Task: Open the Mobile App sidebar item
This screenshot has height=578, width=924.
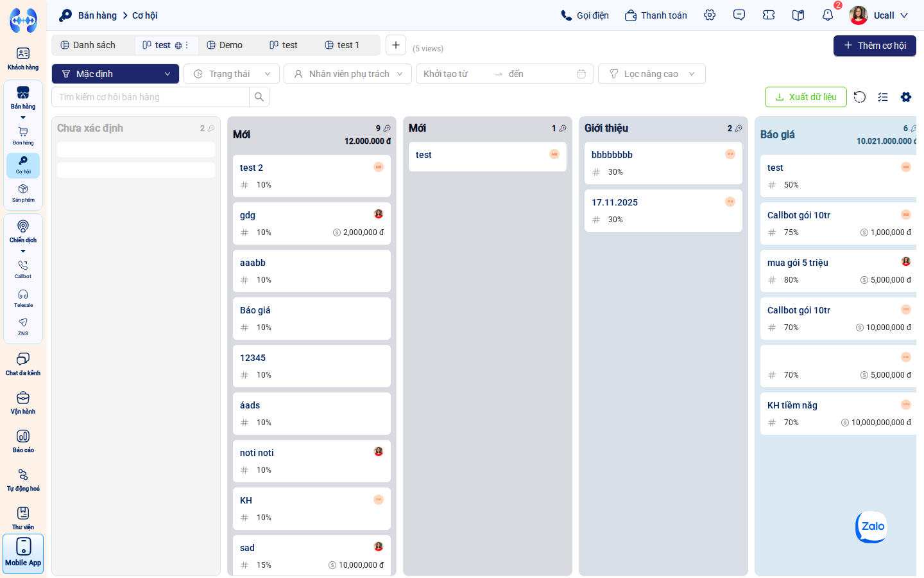Action: [23, 553]
